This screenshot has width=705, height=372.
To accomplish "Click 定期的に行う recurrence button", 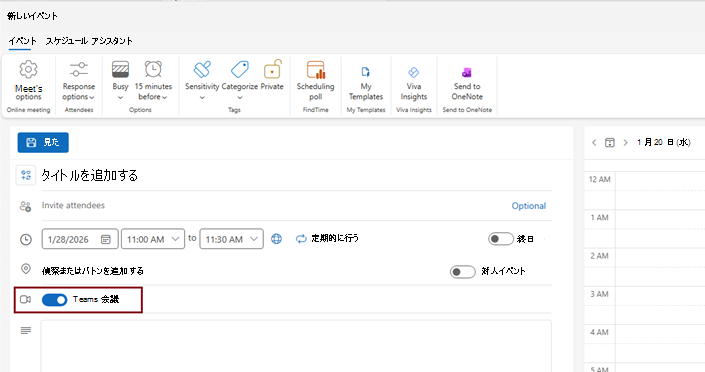I will pyautogui.click(x=327, y=238).
